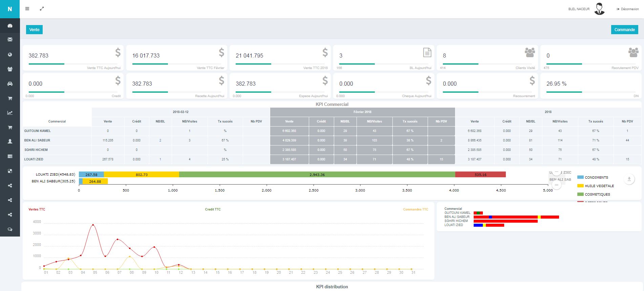Open the car vehicle icon in sidebar
The height and width of the screenshot is (291, 644).
pos(10,84)
